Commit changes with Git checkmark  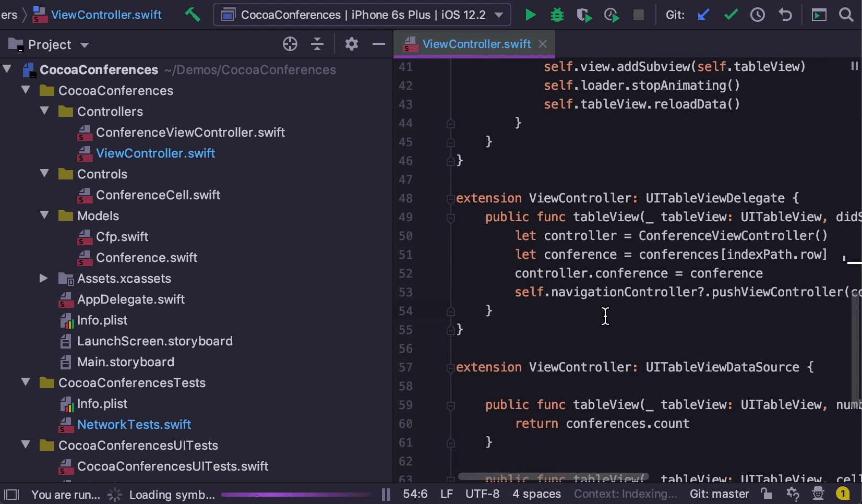[x=731, y=15]
